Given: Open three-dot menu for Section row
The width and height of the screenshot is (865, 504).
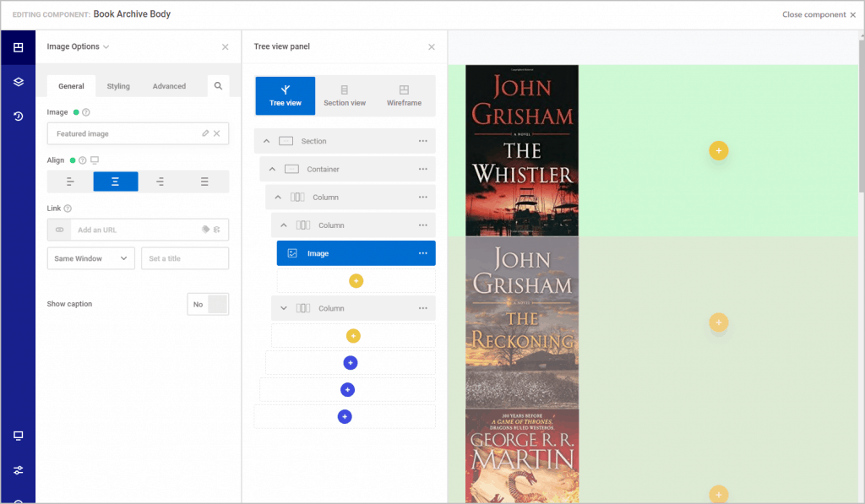Looking at the screenshot, I should [422, 141].
